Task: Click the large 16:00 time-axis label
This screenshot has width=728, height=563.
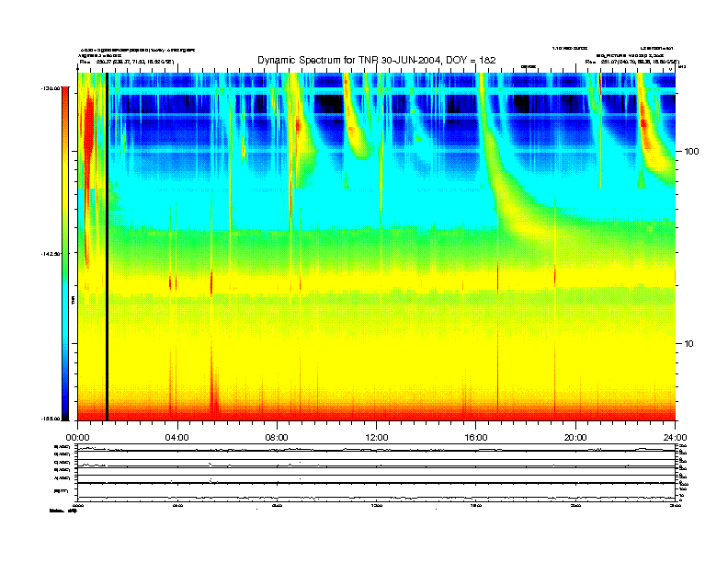Action: 476,438
